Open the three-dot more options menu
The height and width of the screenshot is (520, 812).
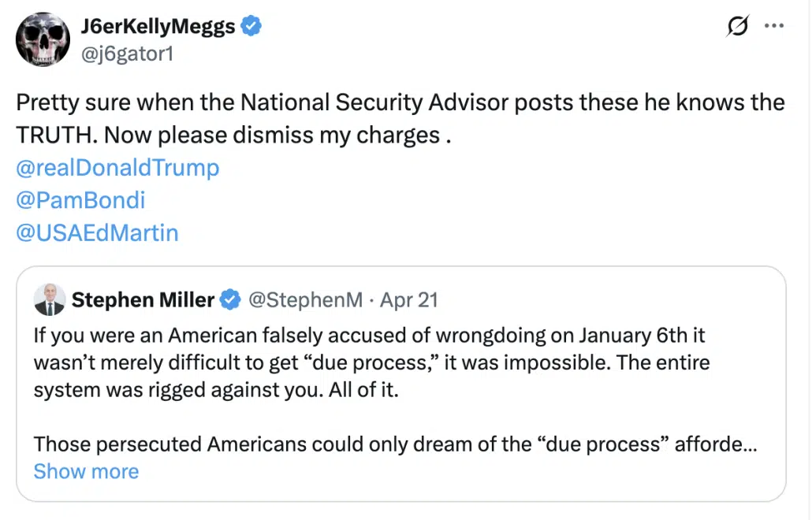774,27
